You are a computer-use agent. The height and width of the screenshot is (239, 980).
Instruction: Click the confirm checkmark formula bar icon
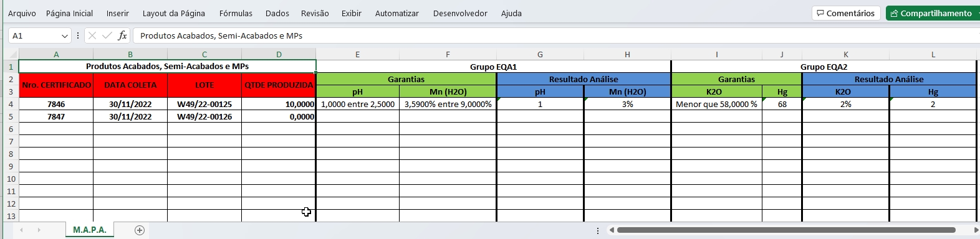click(x=107, y=35)
